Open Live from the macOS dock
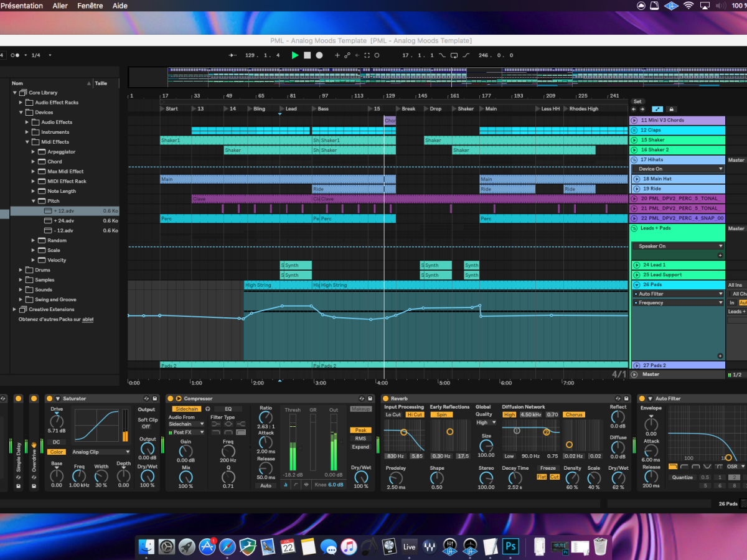The width and height of the screenshot is (747, 560). pos(409,547)
